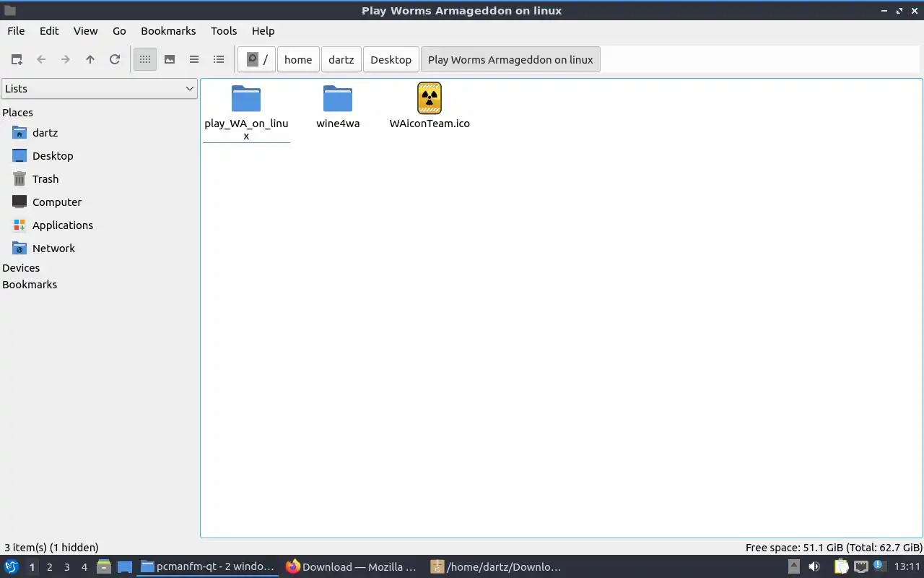
Task: Open the update notifier tray icon
Action: [880, 566]
